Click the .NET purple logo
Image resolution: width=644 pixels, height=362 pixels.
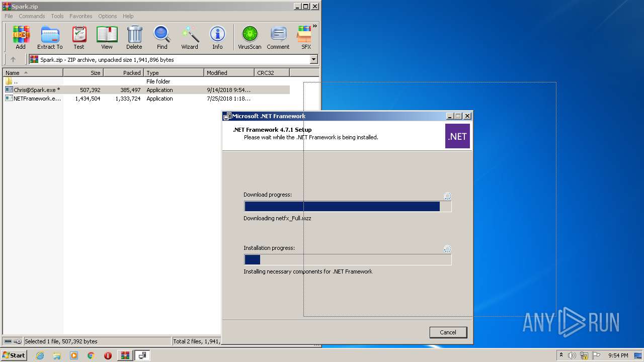point(457,136)
